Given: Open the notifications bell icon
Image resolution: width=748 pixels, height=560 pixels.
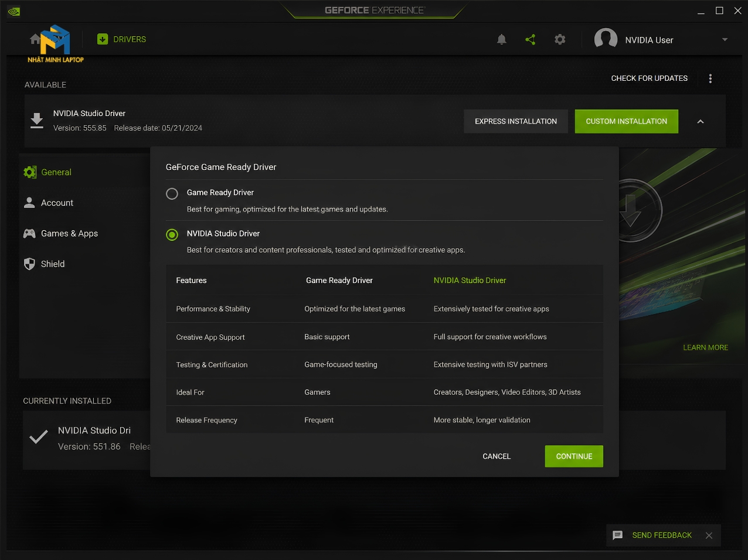Looking at the screenshot, I should [x=502, y=39].
